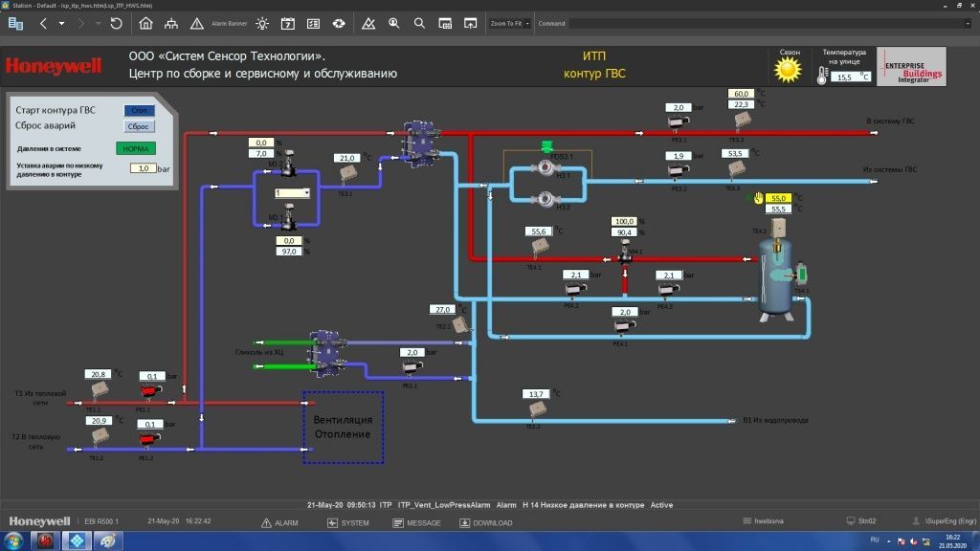Click the calendar schedule icon
Screen dimensions: 980x551
(288, 23)
